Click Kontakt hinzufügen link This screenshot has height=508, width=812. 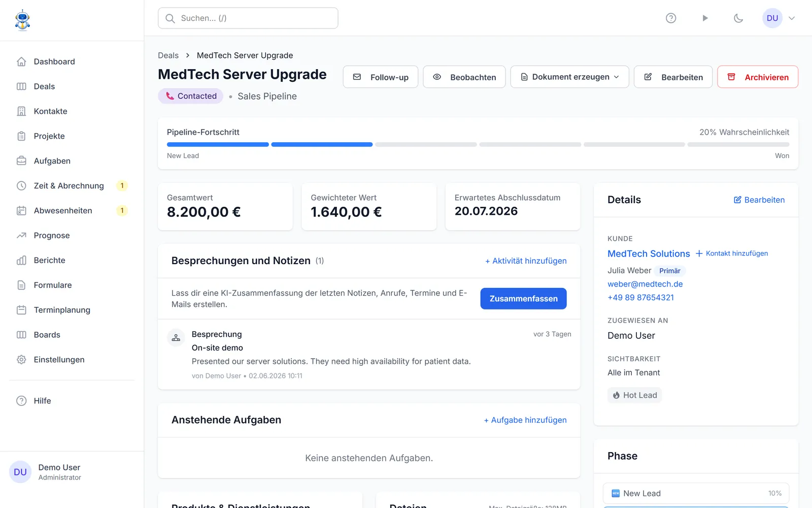[732, 253]
